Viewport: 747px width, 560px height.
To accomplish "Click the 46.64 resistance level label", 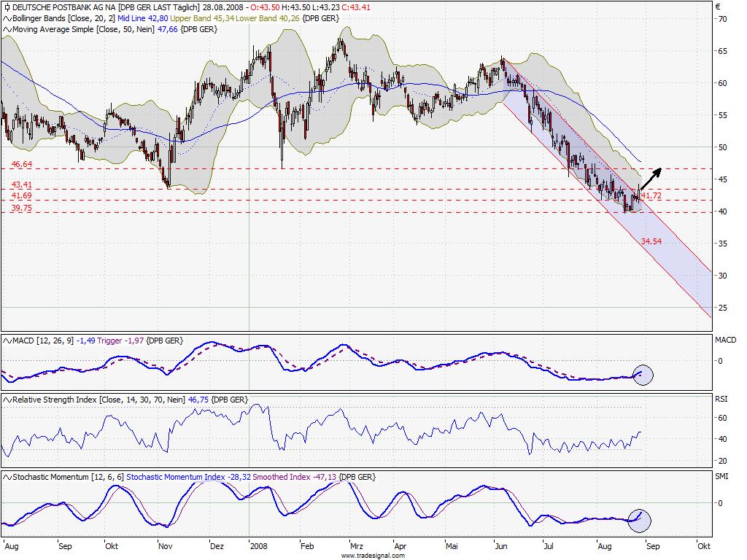I will tap(21, 164).
